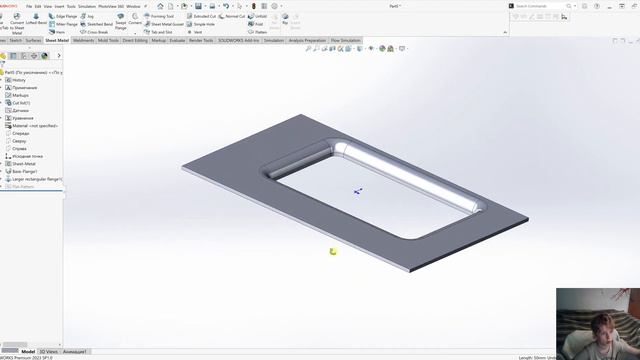Image resolution: width=640 pixels, height=360 pixels.
Task: Click the Apply Scene icon
Action: pyautogui.click(x=391, y=49)
